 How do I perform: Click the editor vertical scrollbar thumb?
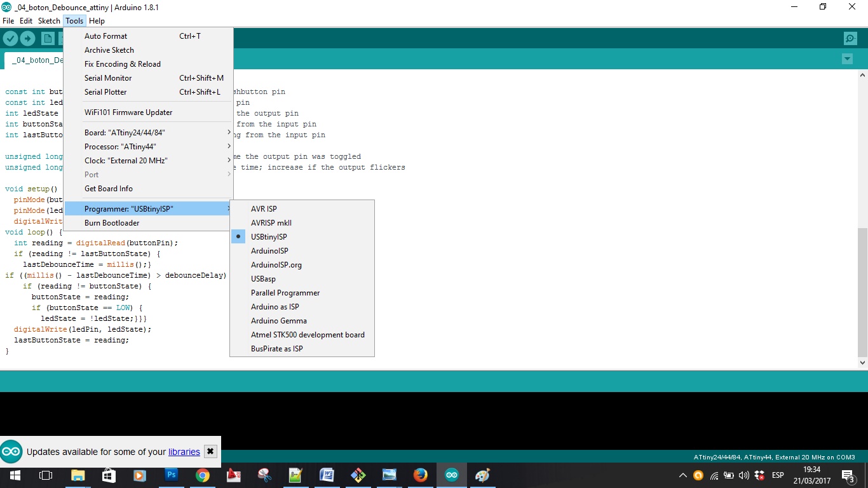[862, 292]
